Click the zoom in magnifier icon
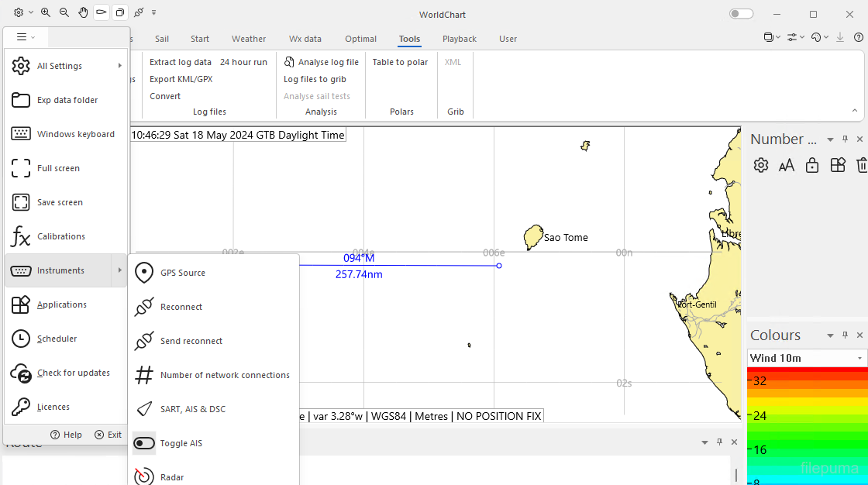 46,12
